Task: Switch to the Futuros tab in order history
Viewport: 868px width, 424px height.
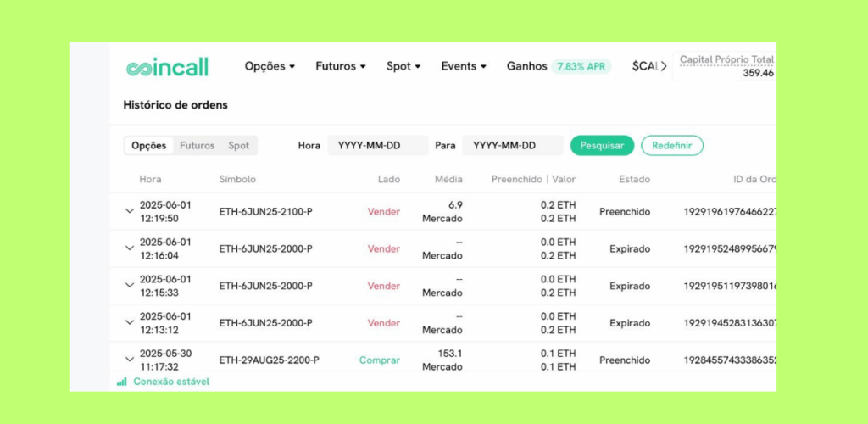Action: 197,146
